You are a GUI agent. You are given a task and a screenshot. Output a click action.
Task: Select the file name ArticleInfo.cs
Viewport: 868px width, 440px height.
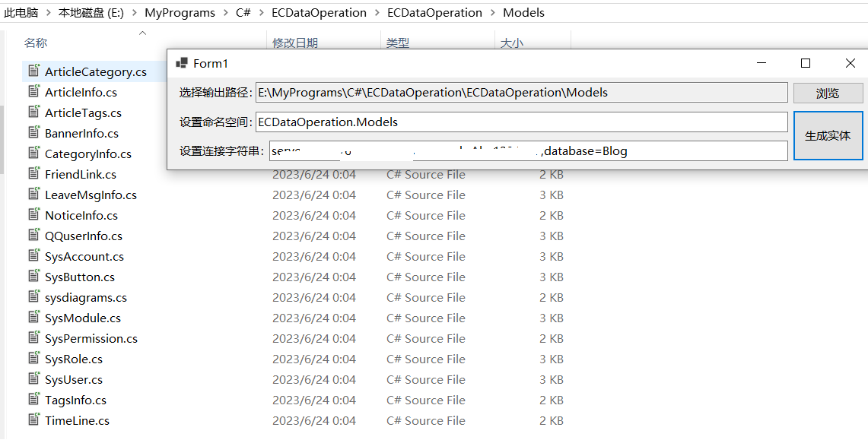(81, 92)
